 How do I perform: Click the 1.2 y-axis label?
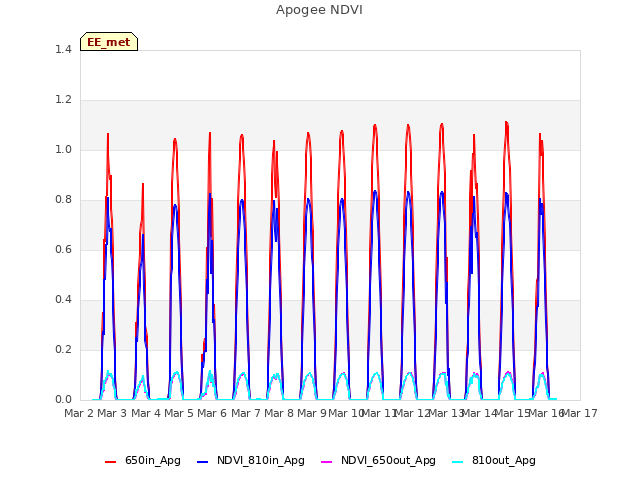(63, 100)
